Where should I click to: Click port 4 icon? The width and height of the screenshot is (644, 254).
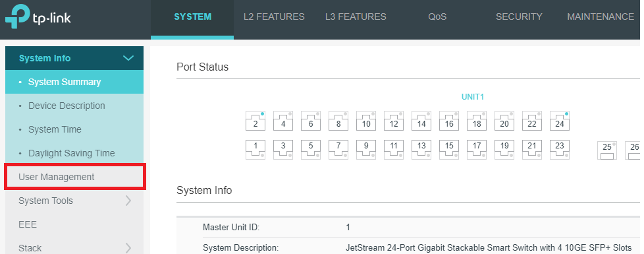(283, 121)
